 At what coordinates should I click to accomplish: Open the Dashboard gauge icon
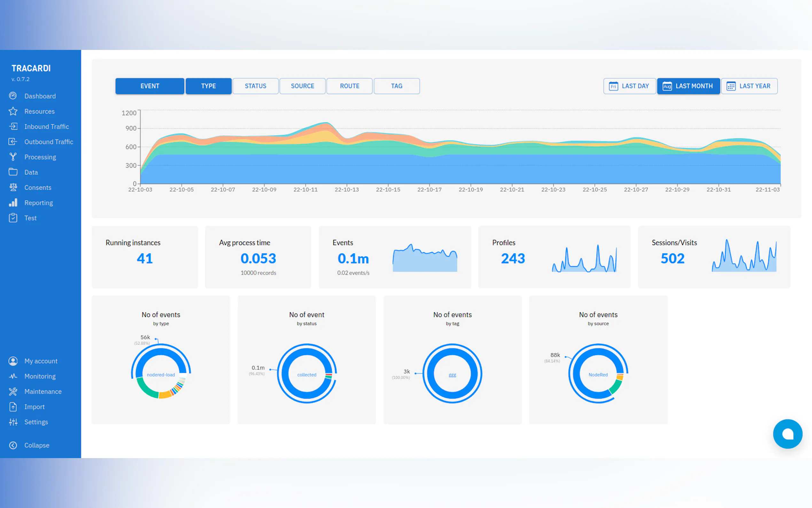[13, 96]
